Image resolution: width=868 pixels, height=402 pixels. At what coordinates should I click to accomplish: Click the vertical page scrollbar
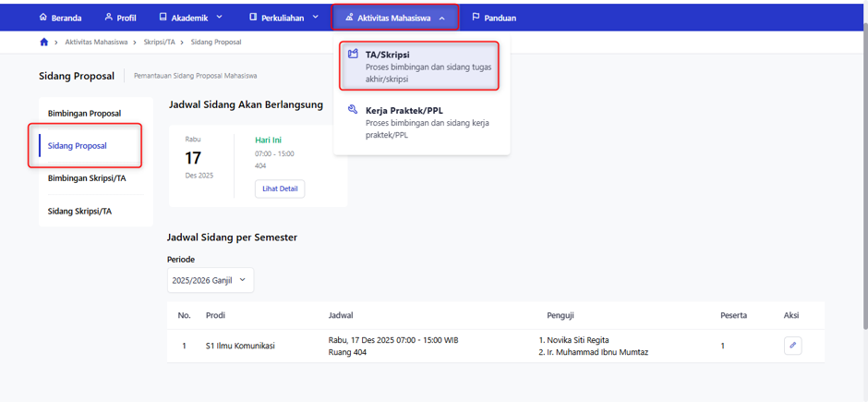[864, 177]
